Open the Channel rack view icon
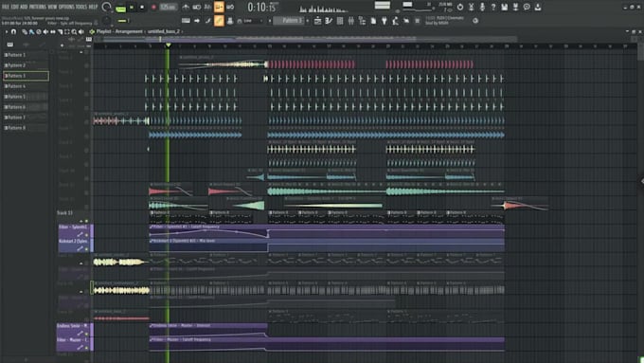Screen dimensions: 644x363 pos(340,21)
